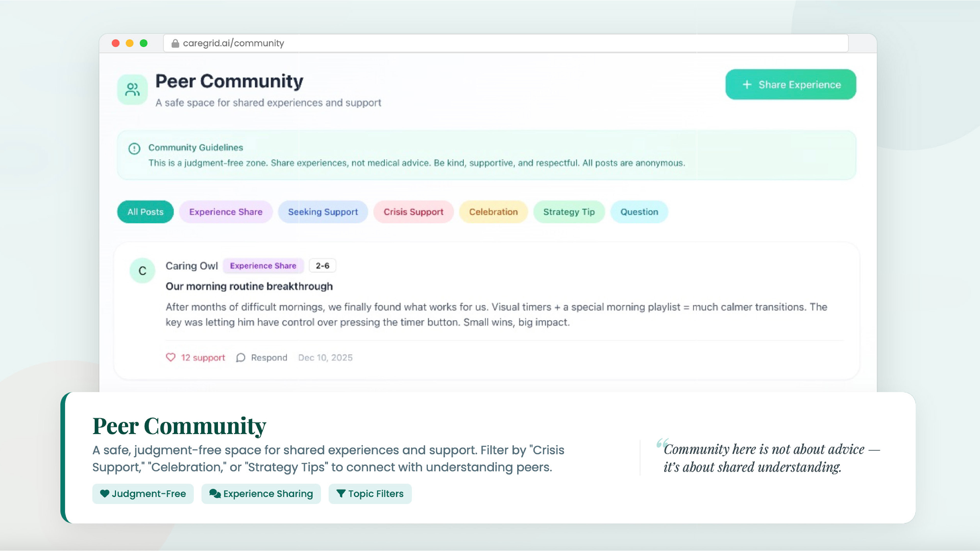The height and width of the screenshot is (551, 980).
Task: Switch to the Seeking Support filter
Action: click(323, 212)
